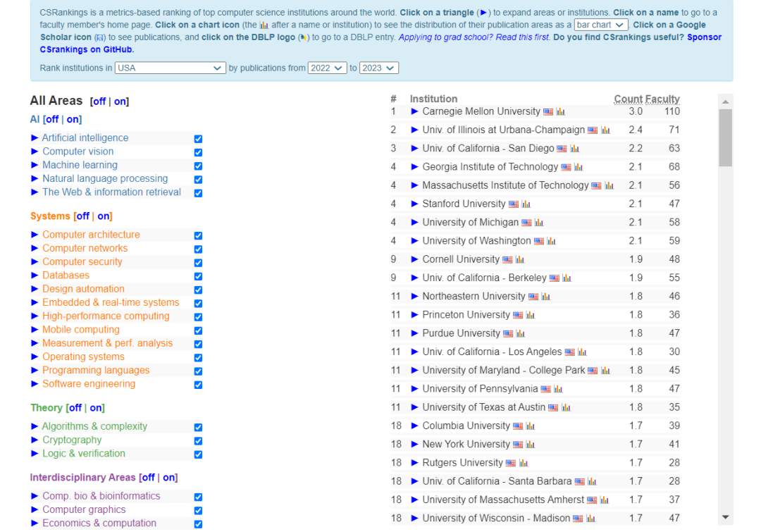Toggle Logic & verification checkbox
Image resolution: width=761 pixels, height=532 pixels.
coord(198,454)
